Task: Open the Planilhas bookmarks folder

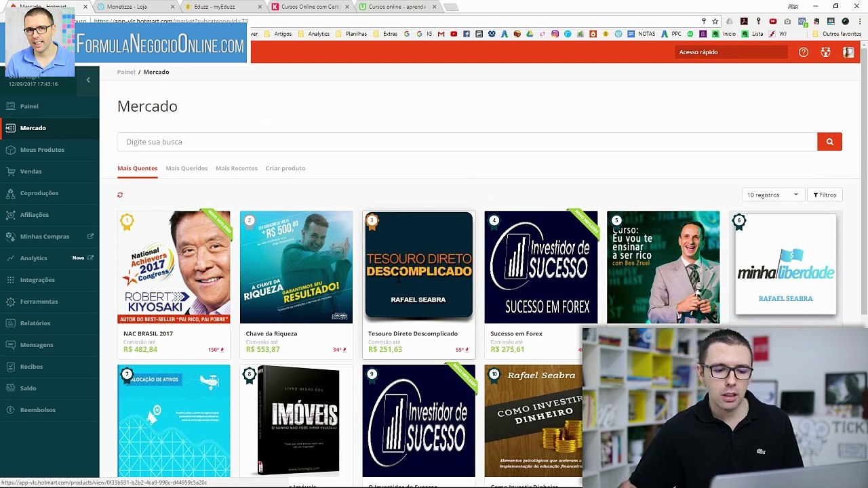Action: pyautogui.click(x=351, y=34)
